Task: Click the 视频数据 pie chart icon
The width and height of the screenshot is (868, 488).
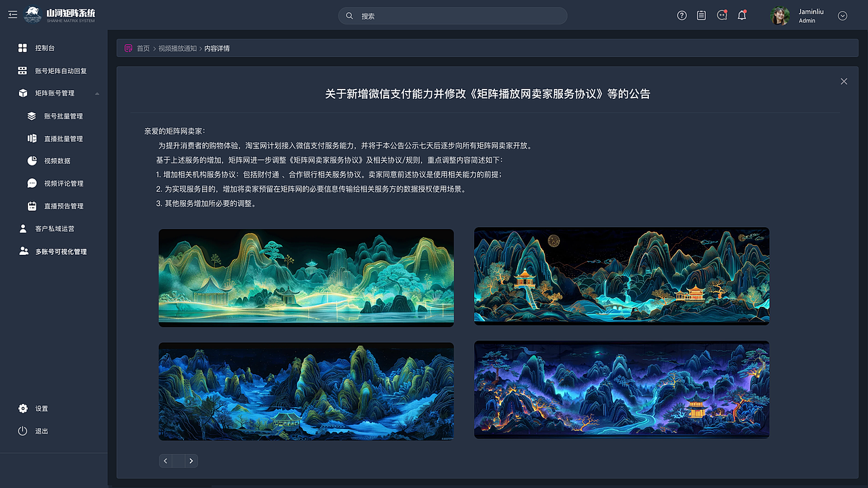Action: tap(32, 161)
